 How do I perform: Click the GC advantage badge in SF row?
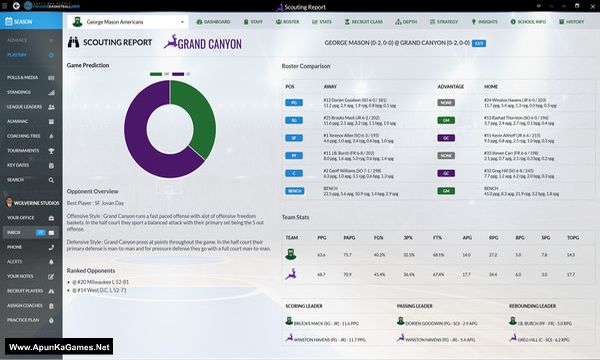point(446,138)
